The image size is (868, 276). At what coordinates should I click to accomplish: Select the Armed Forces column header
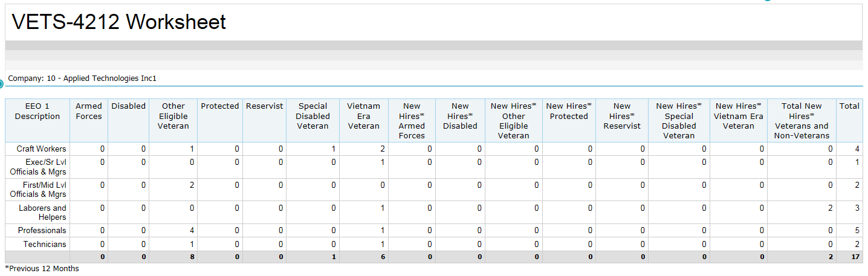click(x=89, y=111)
